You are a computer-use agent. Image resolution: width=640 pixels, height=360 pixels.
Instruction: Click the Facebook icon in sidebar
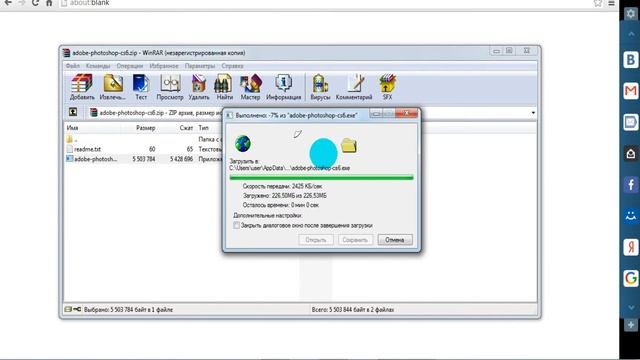630,184
